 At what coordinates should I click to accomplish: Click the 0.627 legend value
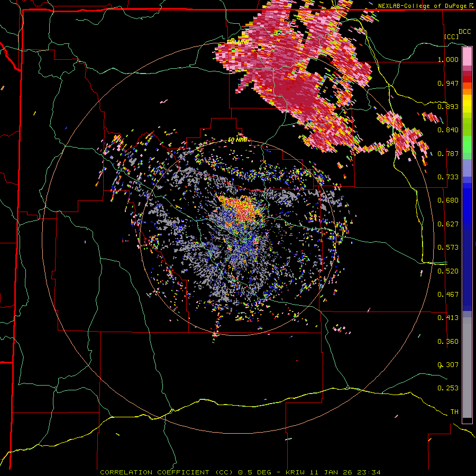tap(448, 224)
